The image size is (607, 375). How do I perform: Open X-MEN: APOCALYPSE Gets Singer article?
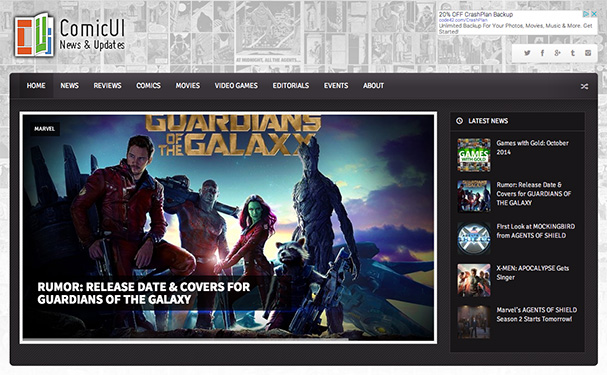pos(532,272)
